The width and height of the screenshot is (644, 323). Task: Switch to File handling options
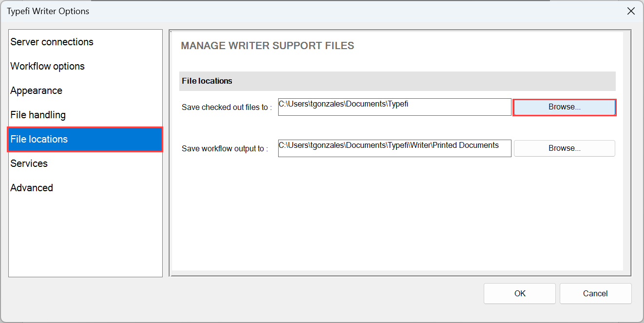coord(38,115)
